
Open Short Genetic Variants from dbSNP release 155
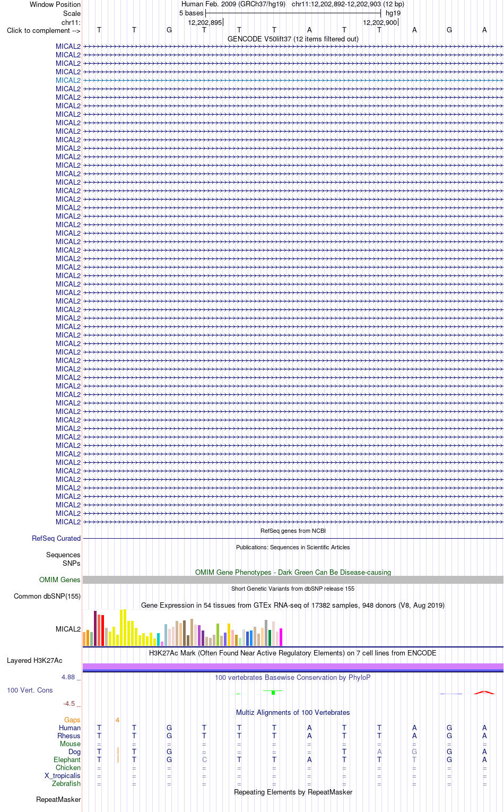pos(293,589)
